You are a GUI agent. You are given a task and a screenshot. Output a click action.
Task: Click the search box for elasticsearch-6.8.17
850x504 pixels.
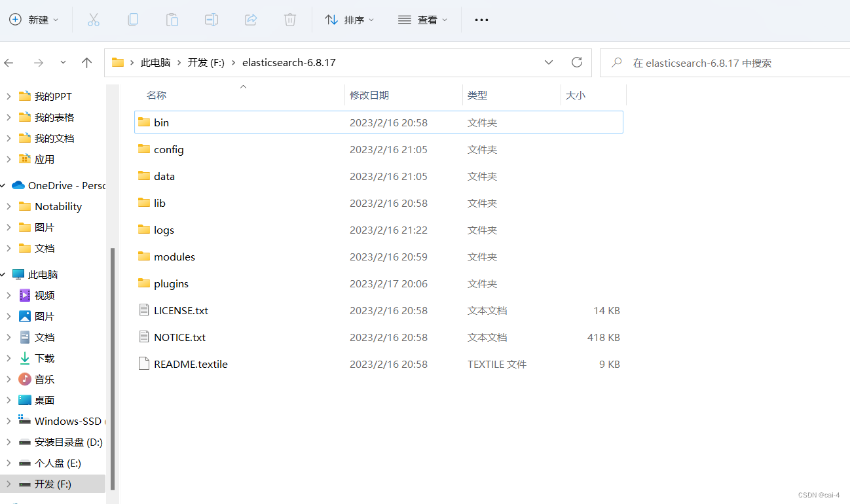(x=725, y=63)
